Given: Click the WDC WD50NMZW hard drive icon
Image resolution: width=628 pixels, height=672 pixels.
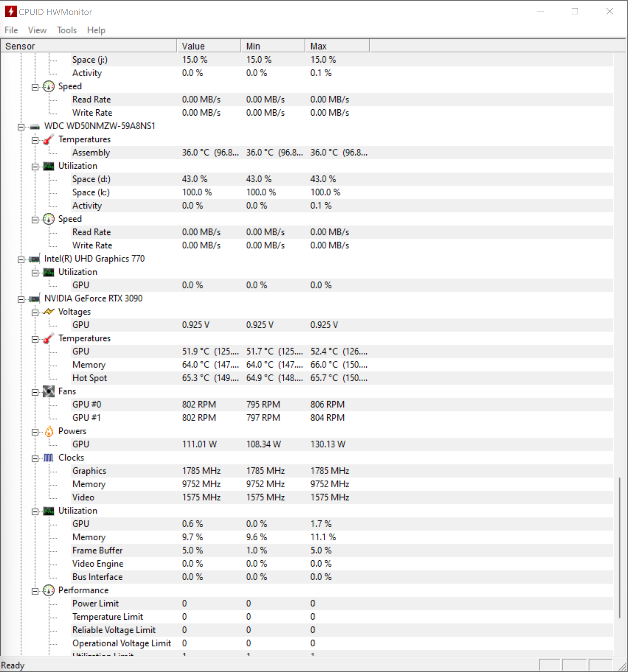Looking at the screenshot, I should pos(34,127).
